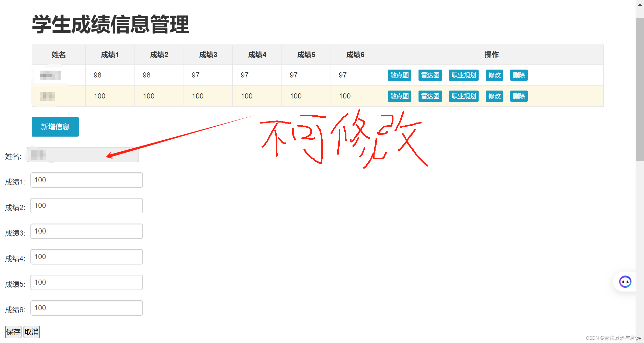Click the 成绩1 column header

click(110, 55)
